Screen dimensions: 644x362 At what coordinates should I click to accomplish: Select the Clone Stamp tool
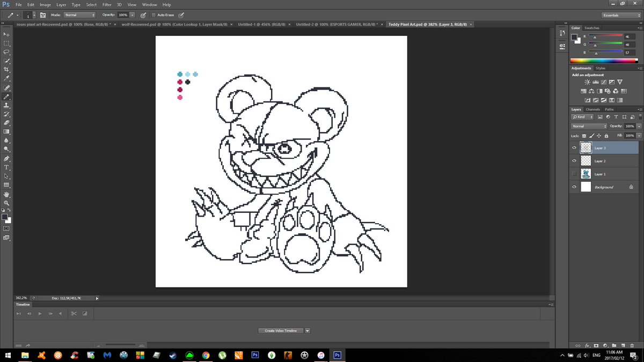7,106
